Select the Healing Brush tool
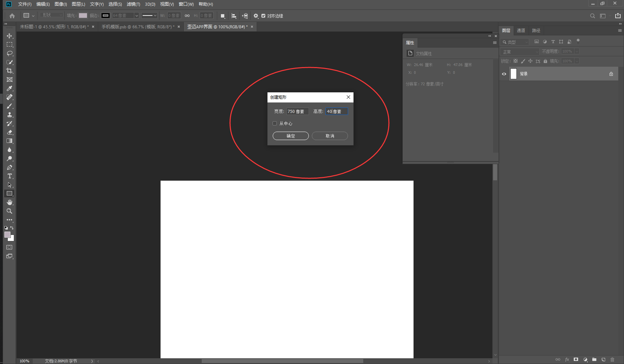This screenshot has height=364, width=624. [9, 97]
